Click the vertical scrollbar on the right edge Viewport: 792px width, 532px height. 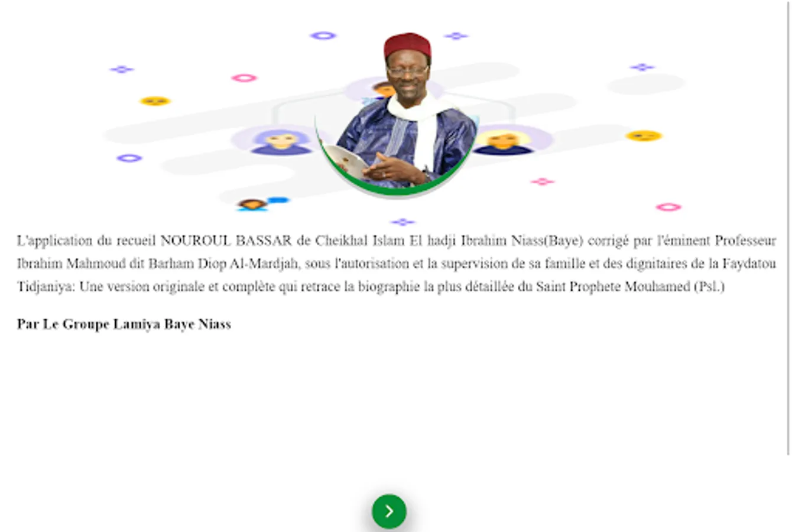pyautogui.click(x=789, y=228)
